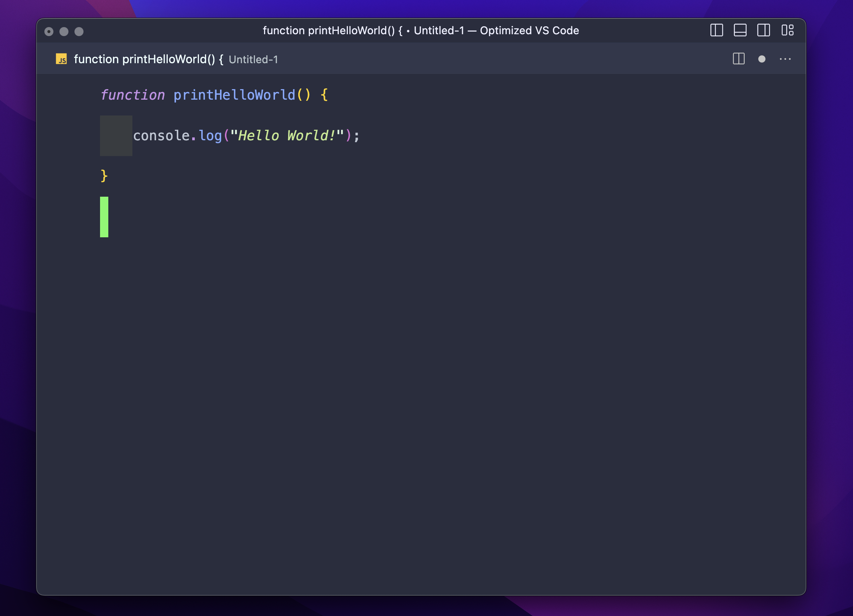Screen dimensions: 853x616
Task: Click printHelloWorld function name in the code
Action: pyautogui.click(x=234, y=95)
